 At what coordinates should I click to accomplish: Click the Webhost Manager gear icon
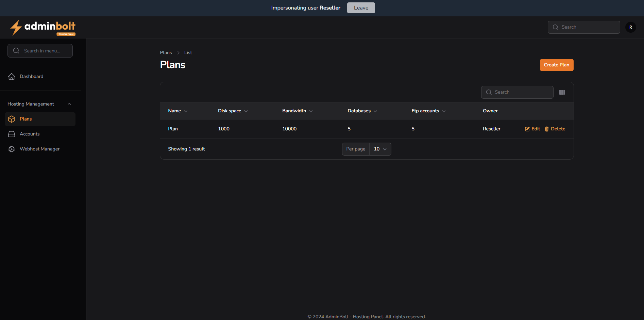[12, 149]
